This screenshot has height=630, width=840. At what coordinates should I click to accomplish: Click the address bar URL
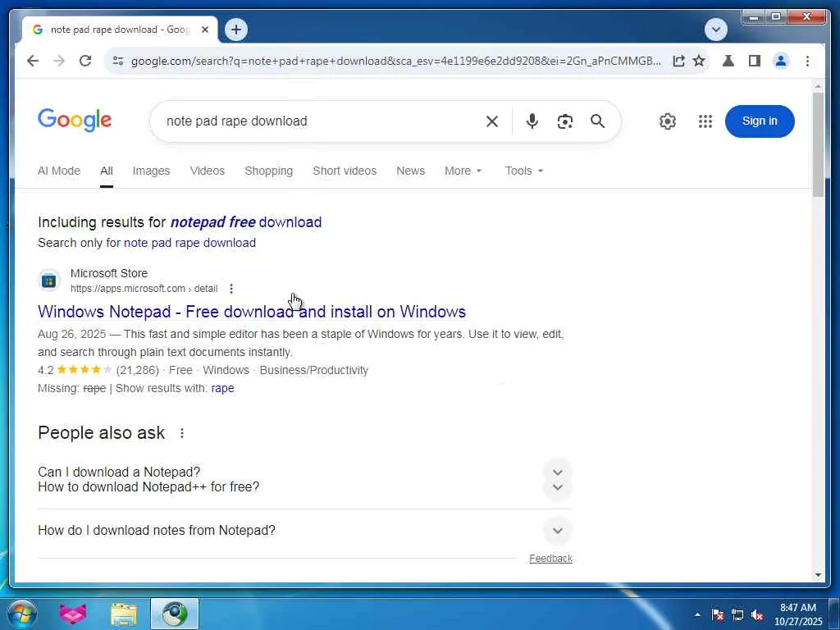click(x=396, y=61)
